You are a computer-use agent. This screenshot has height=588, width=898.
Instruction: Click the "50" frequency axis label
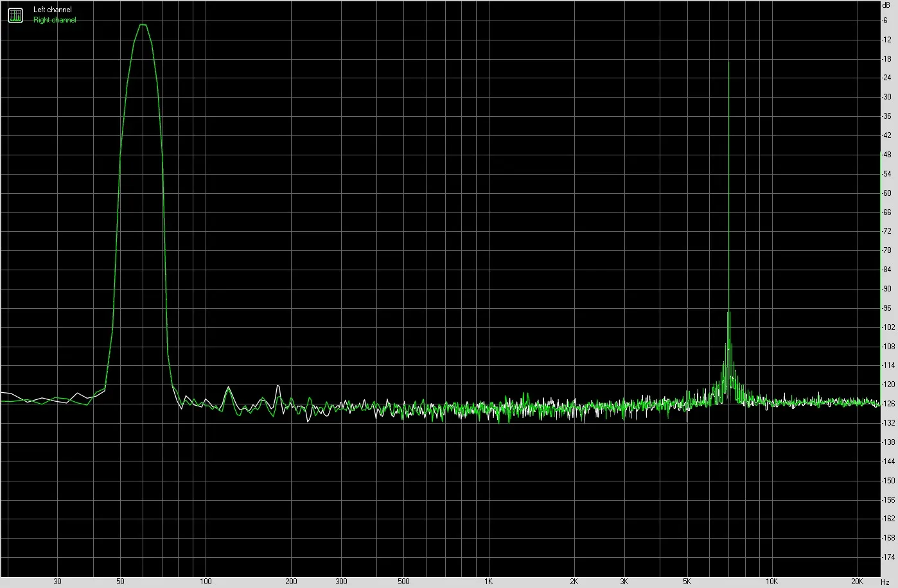click(x=120, y=582)
